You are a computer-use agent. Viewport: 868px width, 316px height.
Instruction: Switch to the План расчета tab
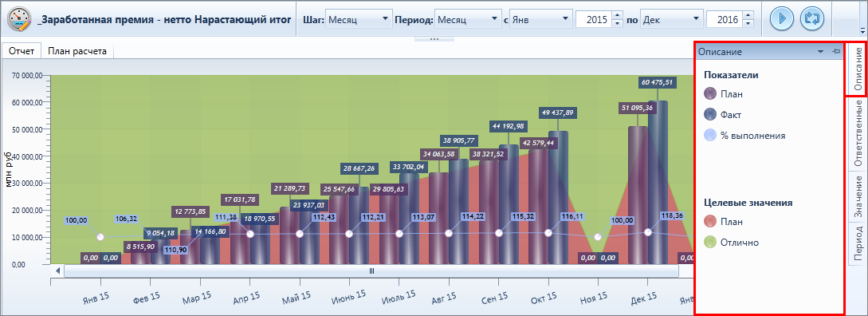77,51
